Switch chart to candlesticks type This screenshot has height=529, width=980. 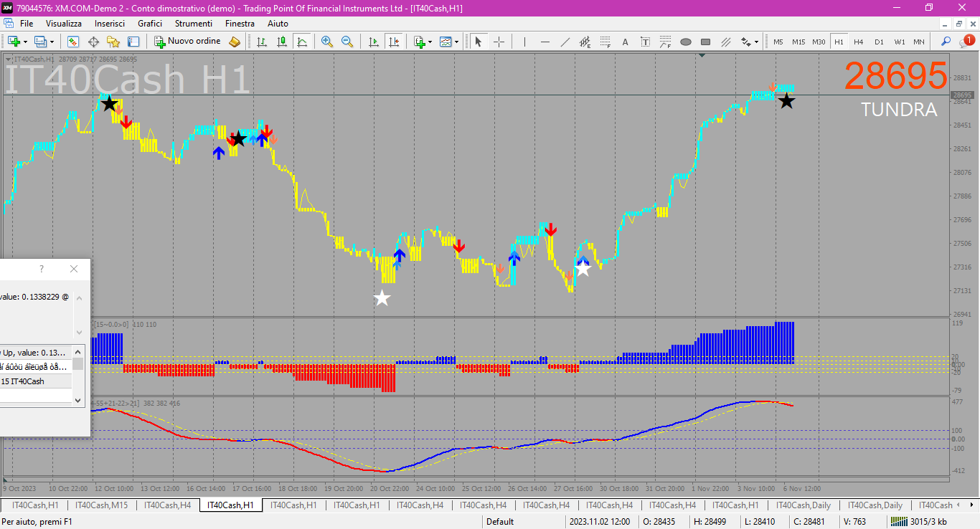[282, 42]
